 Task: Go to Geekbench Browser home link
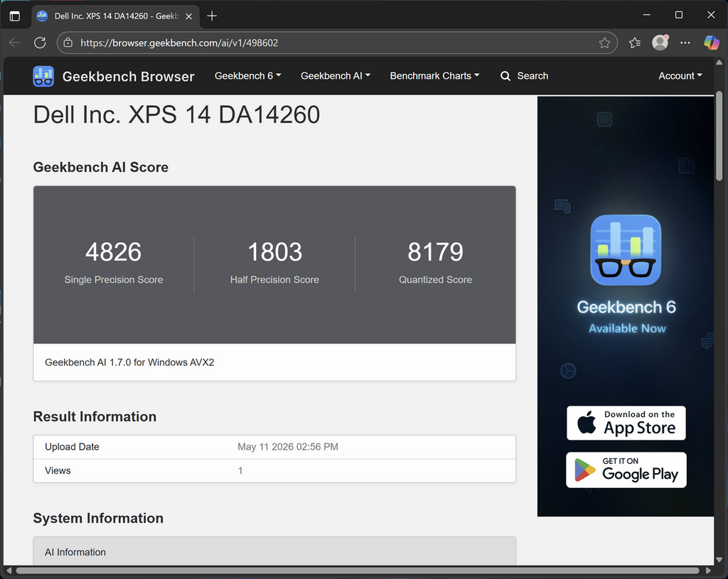(128, 76)
